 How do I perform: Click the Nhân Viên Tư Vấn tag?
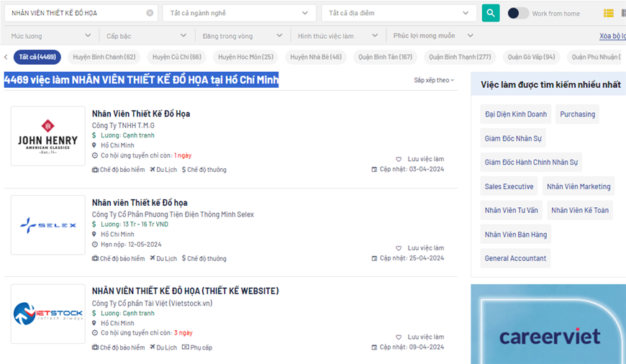(511, 210)
